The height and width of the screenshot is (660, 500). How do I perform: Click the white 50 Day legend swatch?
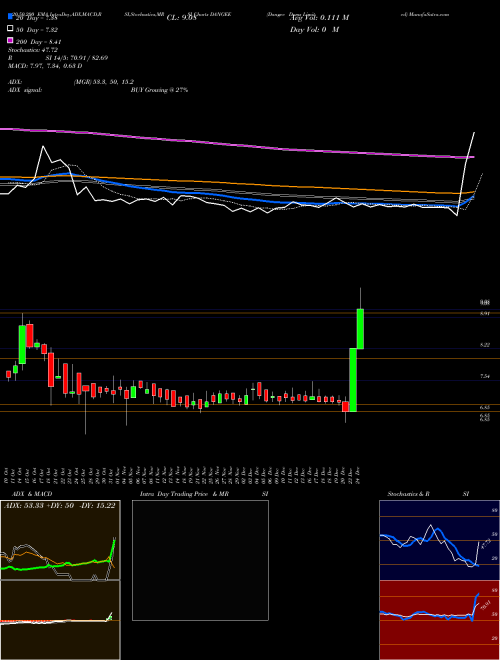point(10,29)
